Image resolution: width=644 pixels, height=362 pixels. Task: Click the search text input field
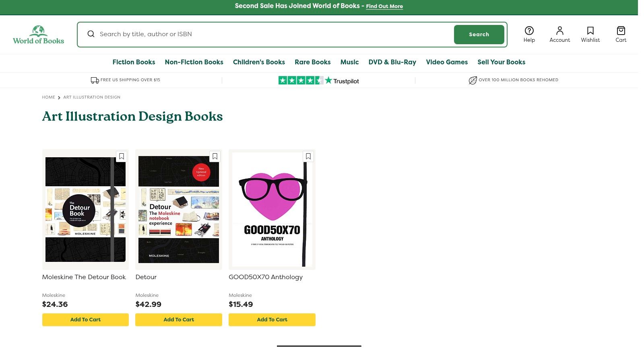(274, 34)
